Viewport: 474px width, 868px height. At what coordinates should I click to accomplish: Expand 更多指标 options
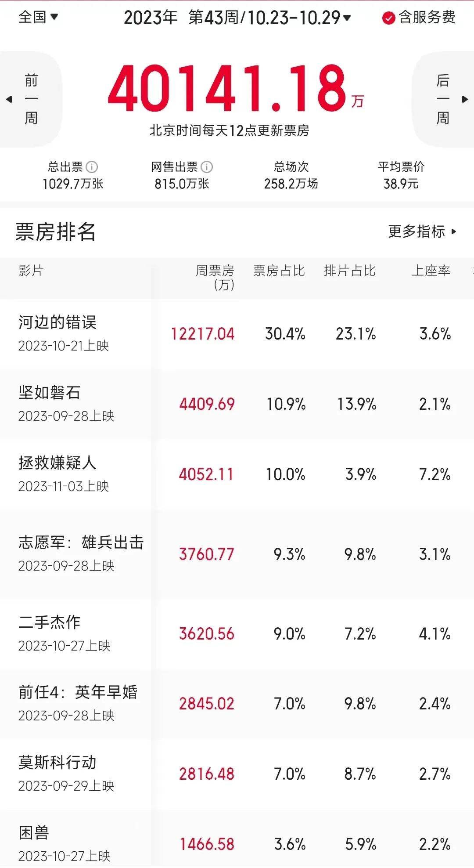click(422, 231)
